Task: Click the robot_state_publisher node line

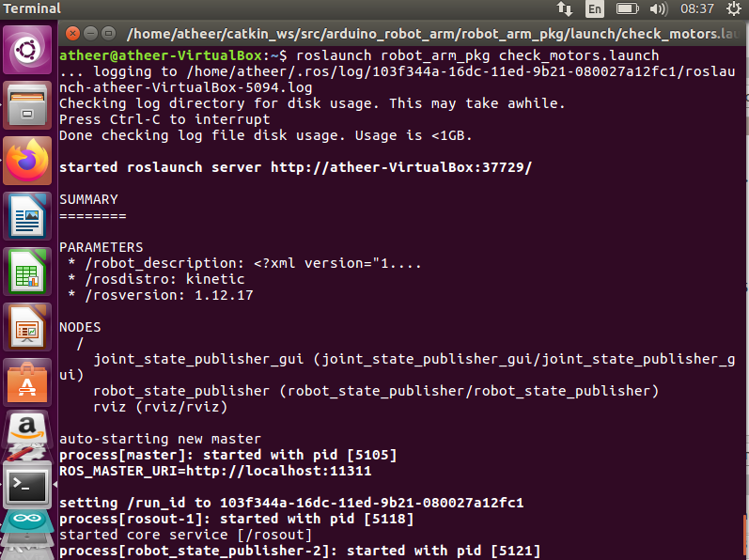Action: [377, 391]
